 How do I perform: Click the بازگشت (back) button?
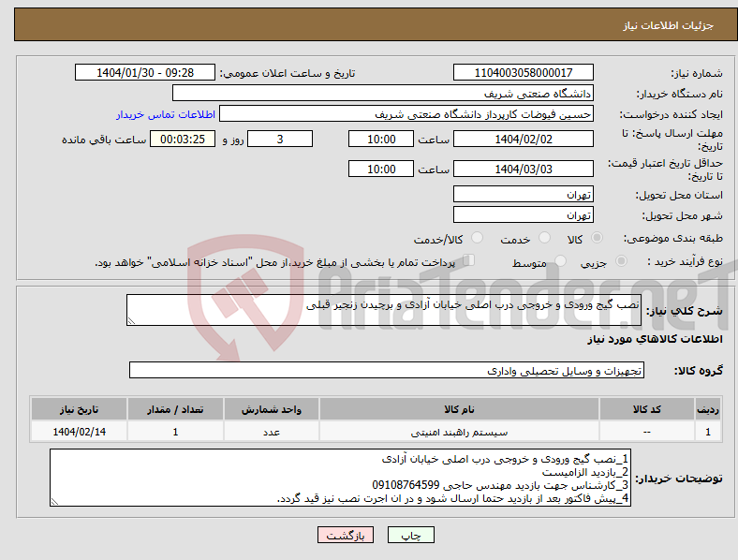pyautogui.click(x=346, y=535)
